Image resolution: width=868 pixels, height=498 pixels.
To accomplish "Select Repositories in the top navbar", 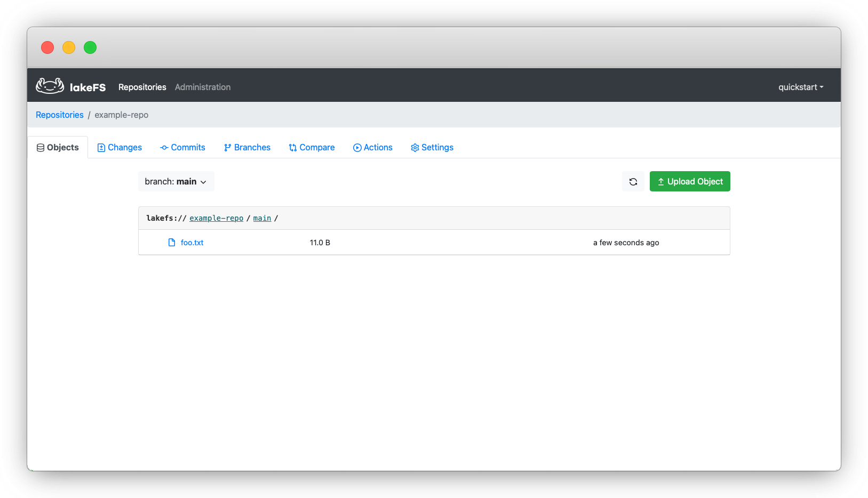I will [142, 87].
